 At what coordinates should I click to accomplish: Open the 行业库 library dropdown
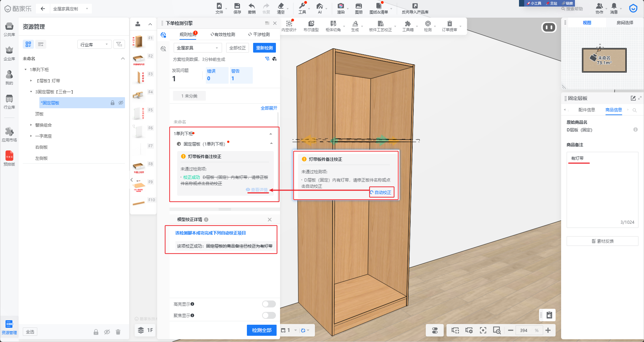pyautogui.click(x=94, y=44)
